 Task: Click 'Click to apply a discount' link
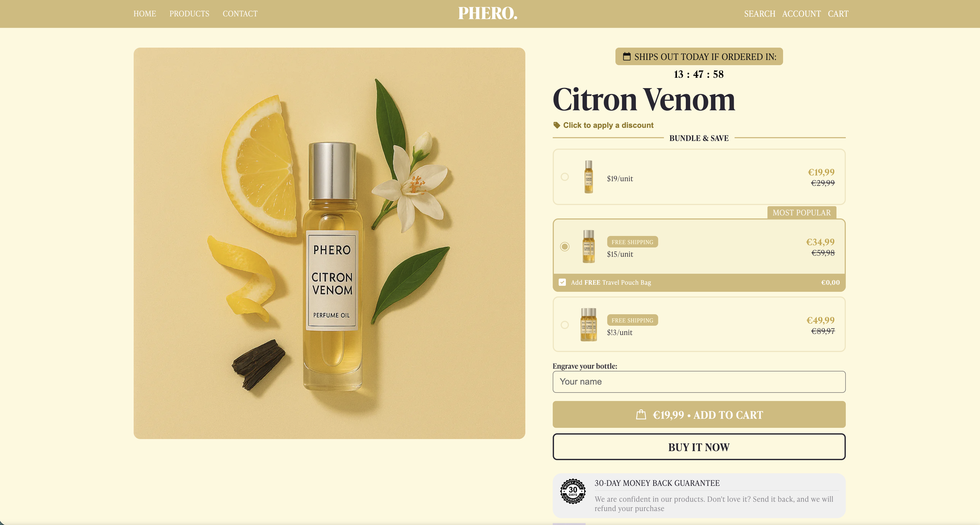[x=608, y=125]
